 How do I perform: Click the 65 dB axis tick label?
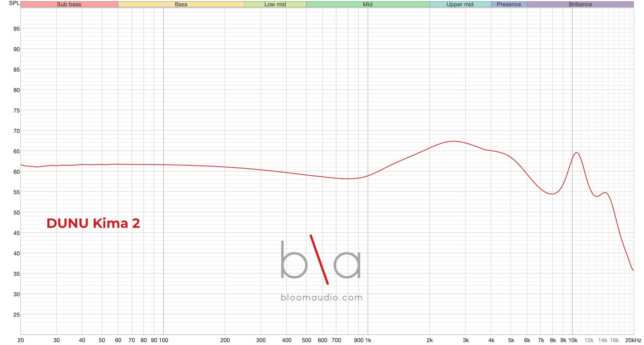tap(16, 151)
